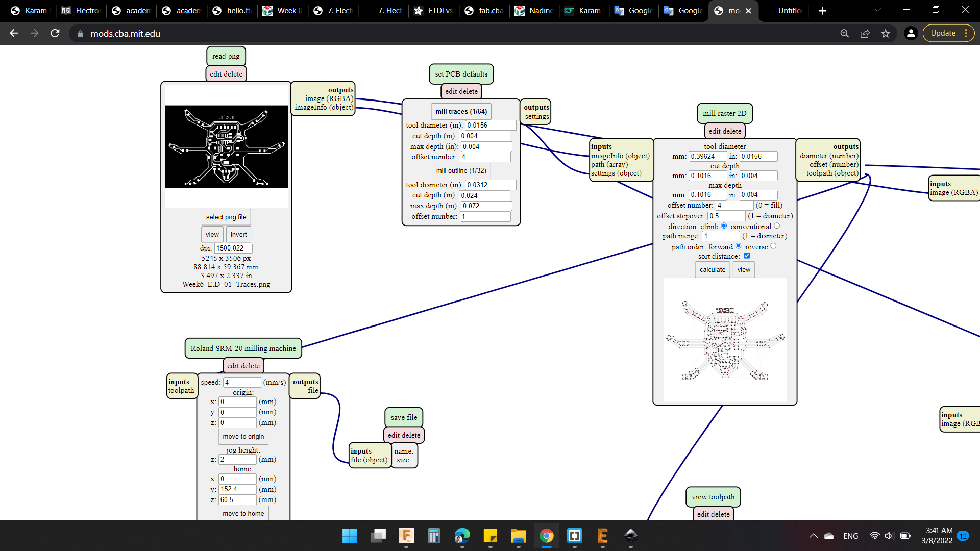Switch to the Week 0 tab
Screen dimensions: 980x551
pos(282,11)
